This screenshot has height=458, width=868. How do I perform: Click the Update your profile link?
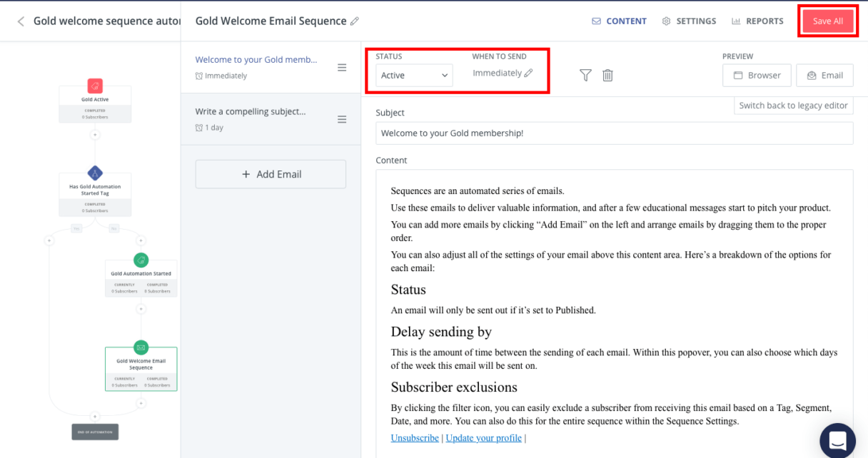point(483,438)
